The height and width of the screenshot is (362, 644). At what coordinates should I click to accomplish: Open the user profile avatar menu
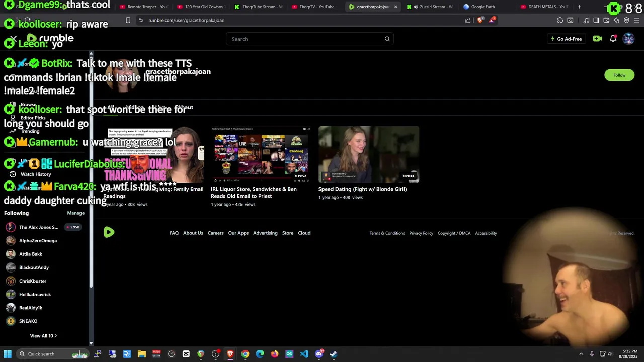click(x=628, y=39)
